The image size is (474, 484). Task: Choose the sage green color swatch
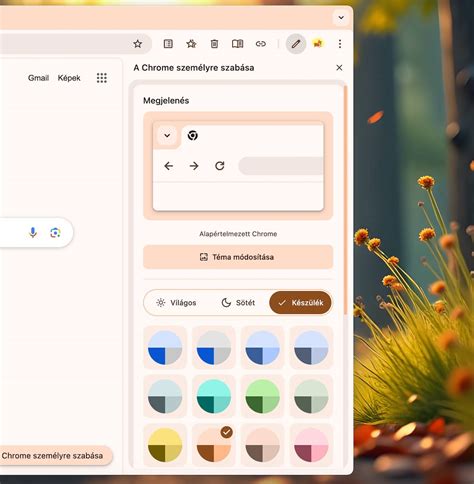click(x=311, y=396)
